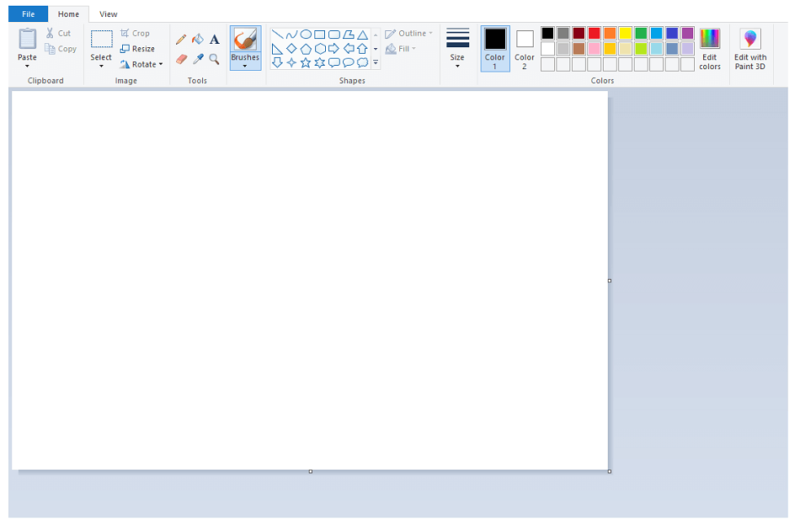Click the first empty custom color slot

click(x=547, y=64)
